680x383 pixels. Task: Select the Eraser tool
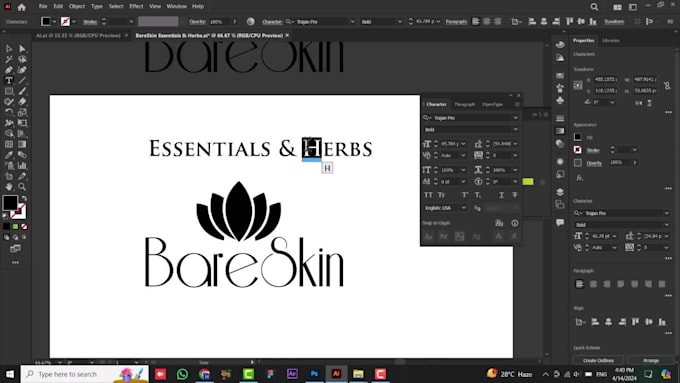click(x=22, y=101)
